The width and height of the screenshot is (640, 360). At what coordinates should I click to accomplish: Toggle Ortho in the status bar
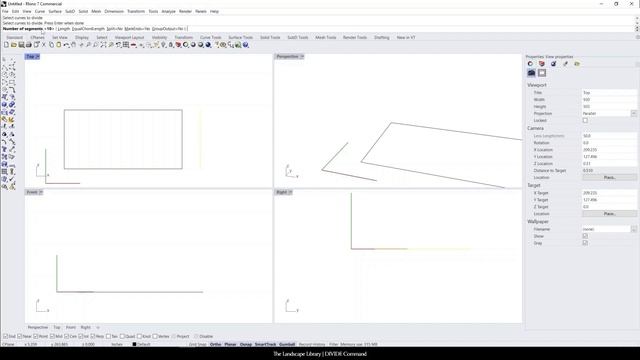tap(215, 344)
